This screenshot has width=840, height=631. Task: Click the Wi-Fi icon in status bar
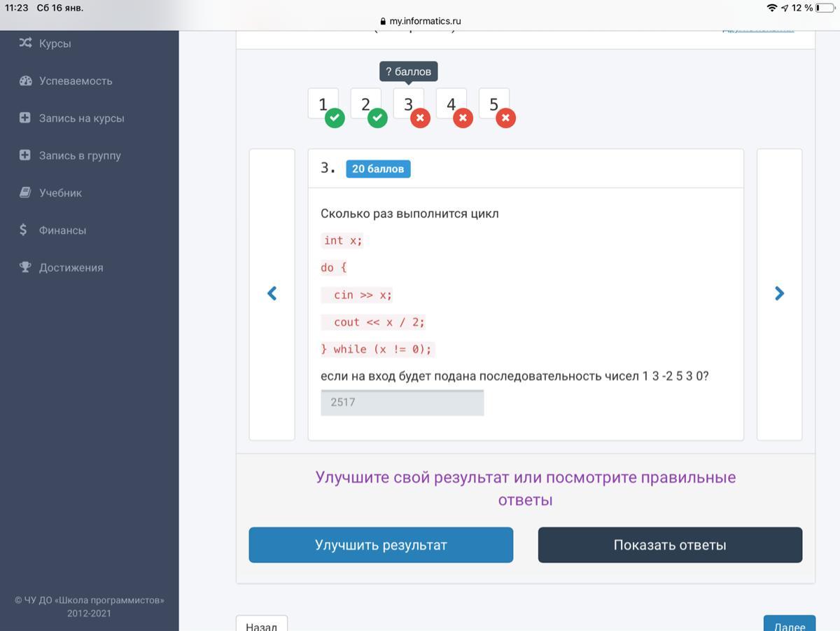pos(772,8)
